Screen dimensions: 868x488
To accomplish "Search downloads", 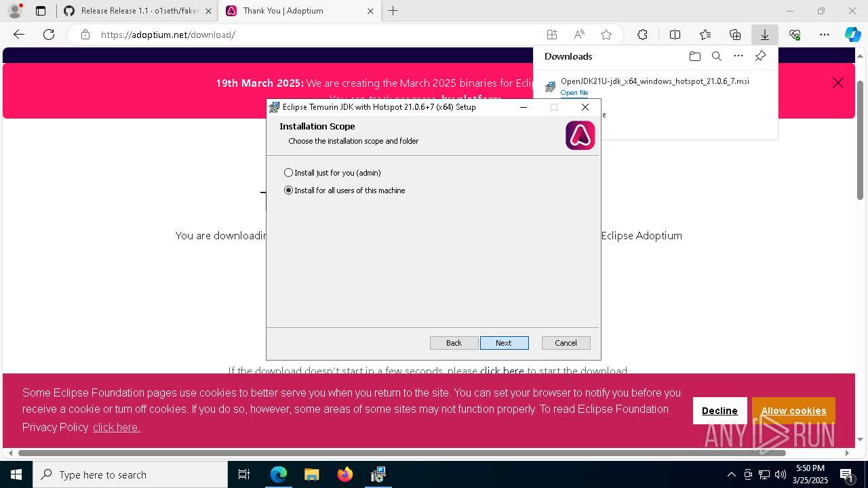I will point(717,56).
